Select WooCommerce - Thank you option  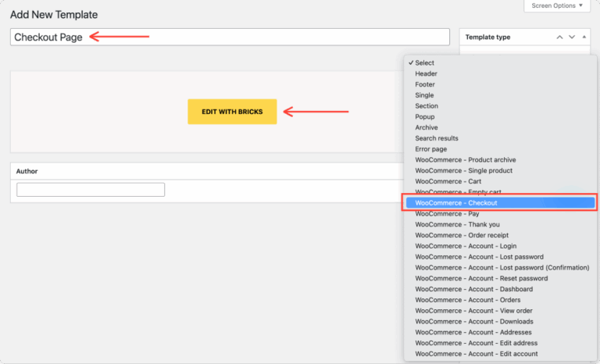coord(501,224)
